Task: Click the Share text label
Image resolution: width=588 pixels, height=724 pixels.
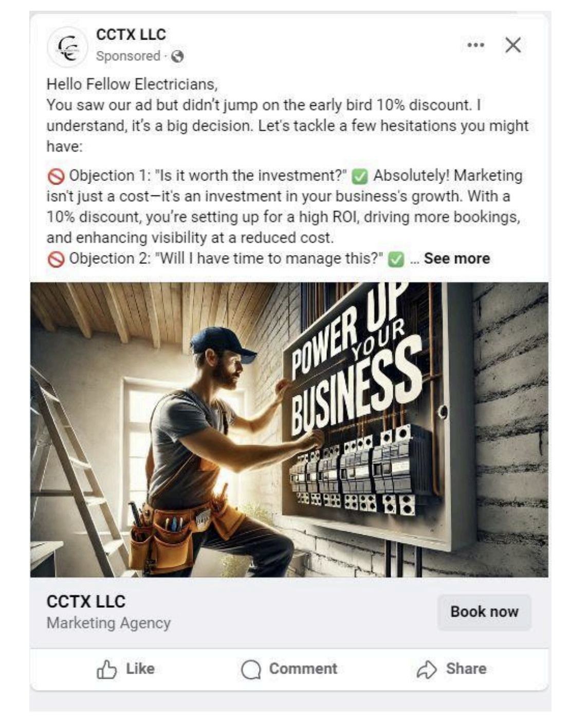Action: tap(466, 668)
